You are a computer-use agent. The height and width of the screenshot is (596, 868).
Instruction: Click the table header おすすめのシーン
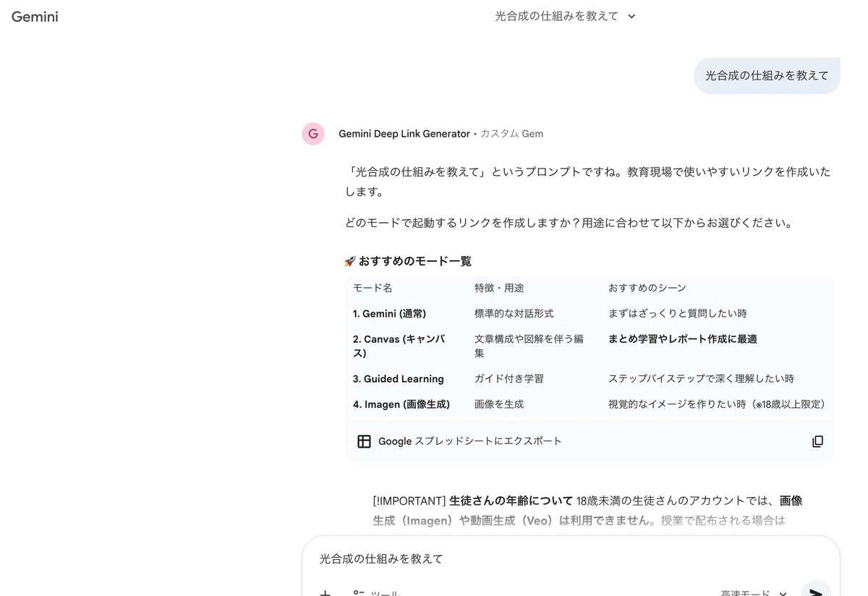pyautogui.click(x=647, y=288)
